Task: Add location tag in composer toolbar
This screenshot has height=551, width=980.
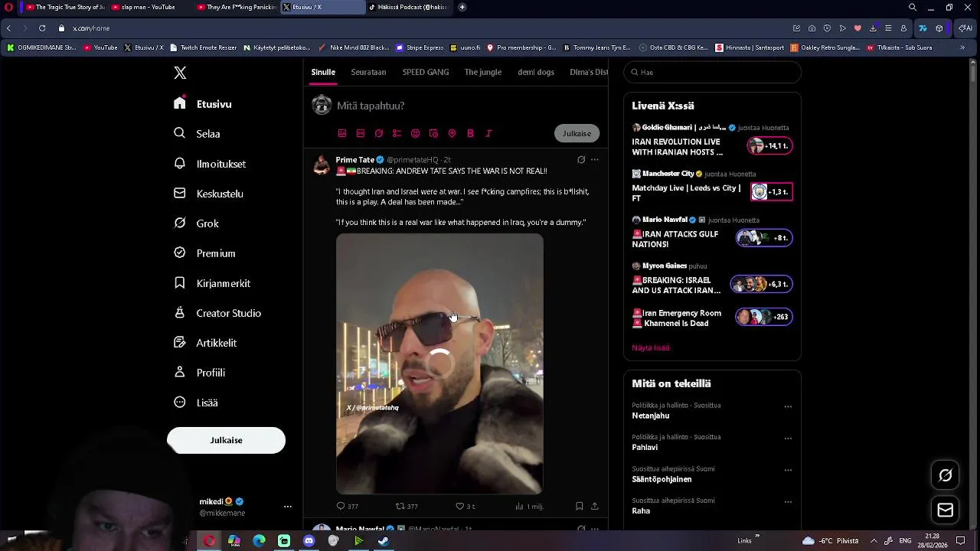Action: click(x=452, y=133)
